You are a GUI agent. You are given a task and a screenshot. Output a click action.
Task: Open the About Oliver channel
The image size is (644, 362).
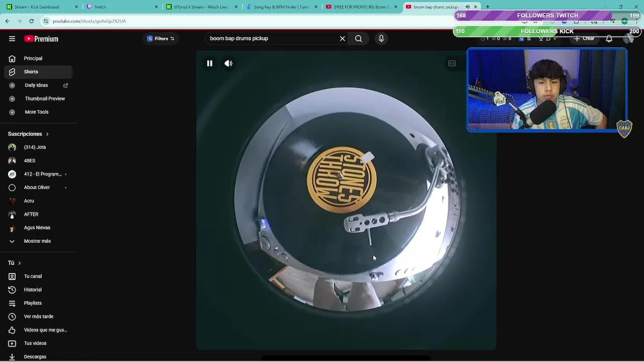tap(38, 188)
